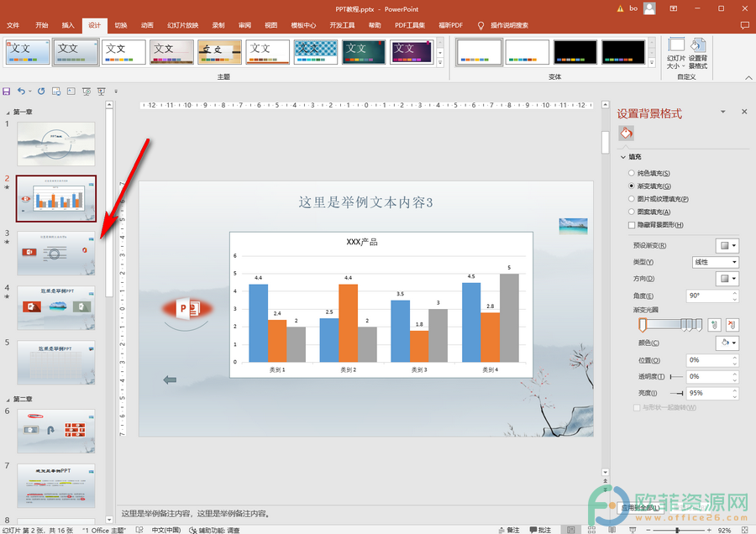Click the Save icon in quick access toolbar
The image size is (756, 534).
[7, 91]
